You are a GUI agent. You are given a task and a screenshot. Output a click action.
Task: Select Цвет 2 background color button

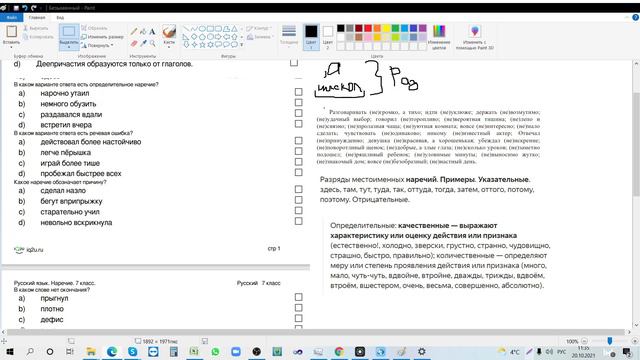pos(328,37)
